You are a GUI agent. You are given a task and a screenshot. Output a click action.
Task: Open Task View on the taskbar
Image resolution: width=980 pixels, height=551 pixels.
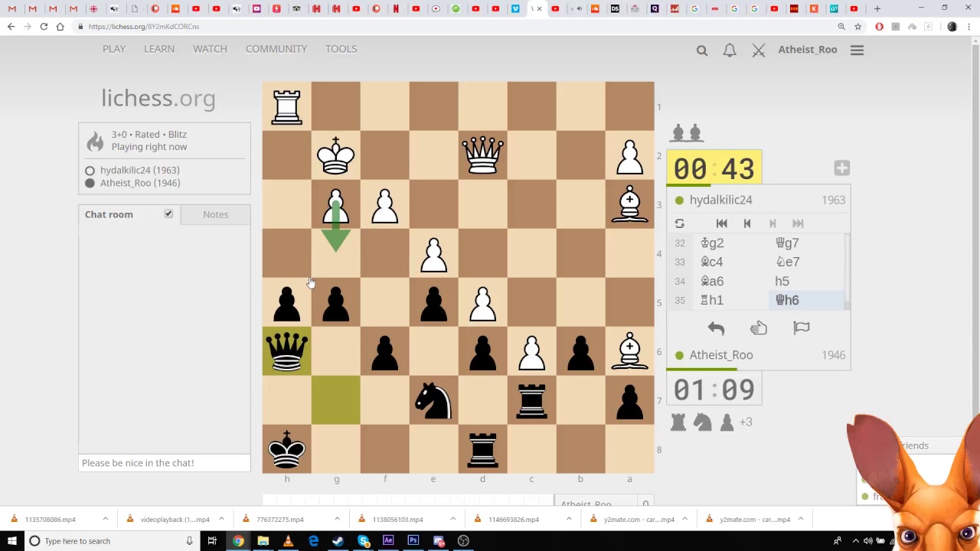212,541
